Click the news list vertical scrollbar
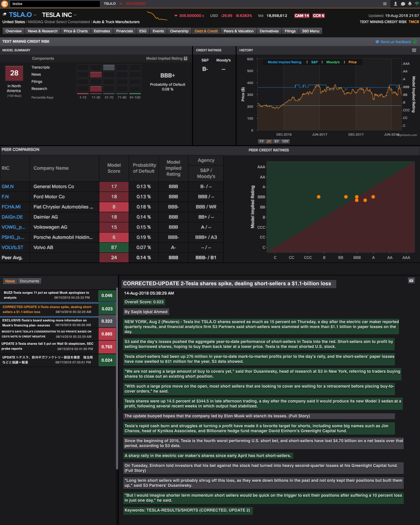The width and height of the screenshot is (420, 525). click(x=117, y=379)
